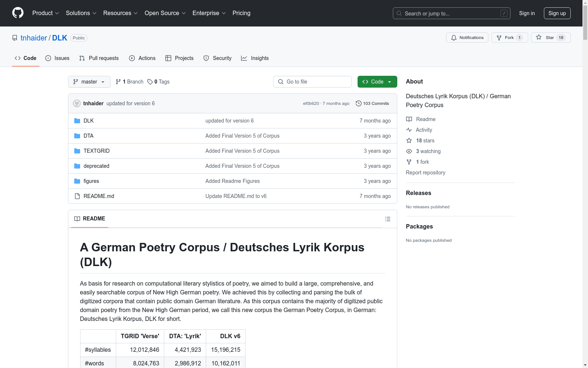Select the README tab in file viewer
Image resolution: width=588 pixels, height=368 pixels.
(90, 219)
